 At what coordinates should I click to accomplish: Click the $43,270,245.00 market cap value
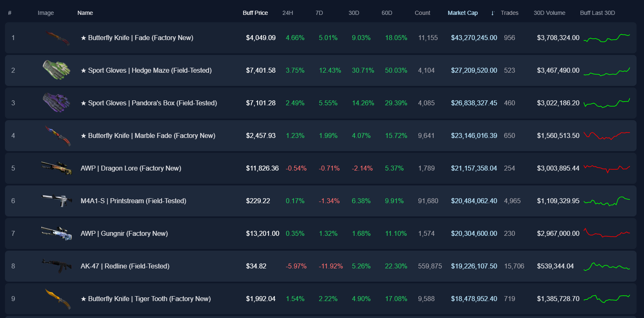click(474, 38)
